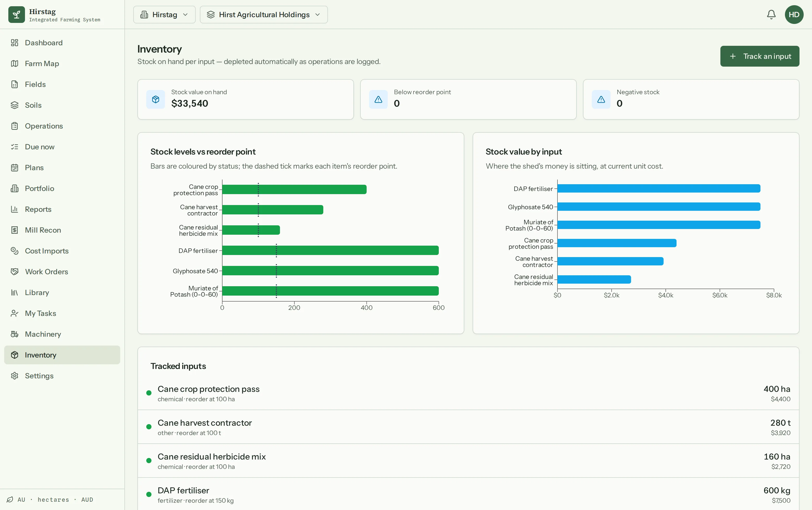Open Cane residual herbicide mix row
The height and width of the screenshot is (510, 812).
coord(468,461)
